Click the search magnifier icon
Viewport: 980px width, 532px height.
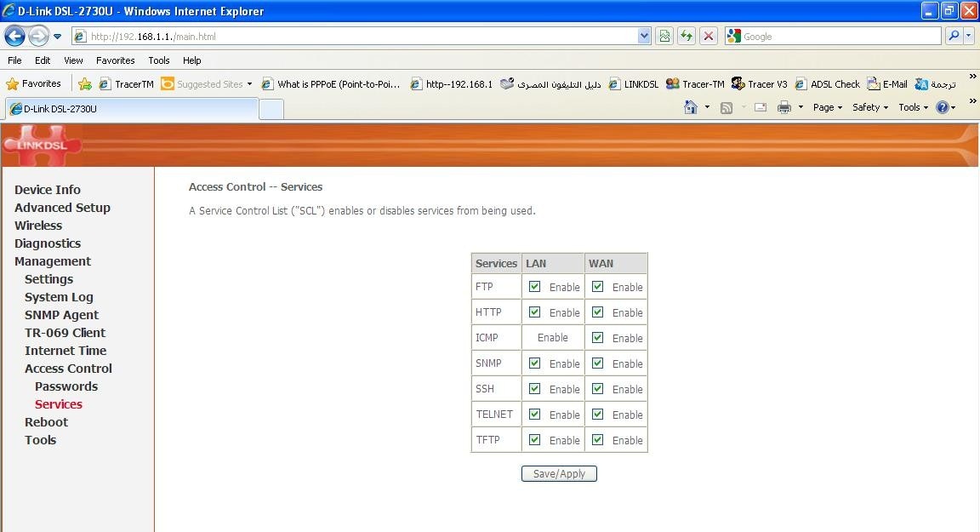(x=954, y=36)
